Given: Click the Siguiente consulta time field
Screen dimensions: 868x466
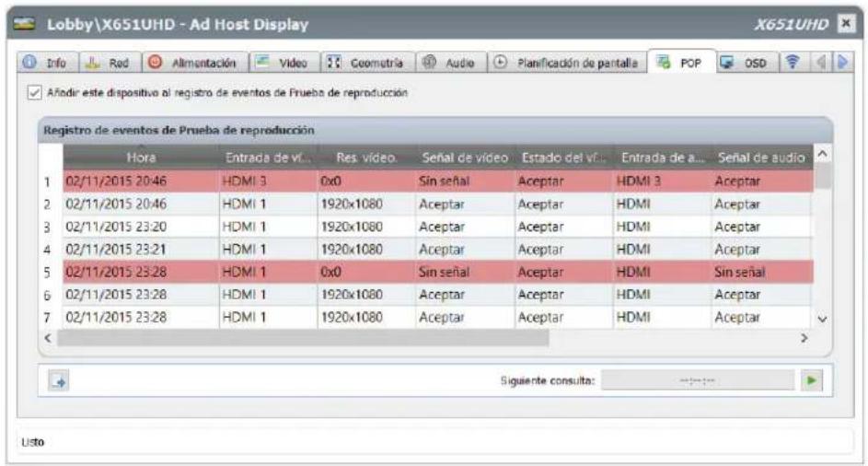Looking at the screenshot, I should point(698,380).
